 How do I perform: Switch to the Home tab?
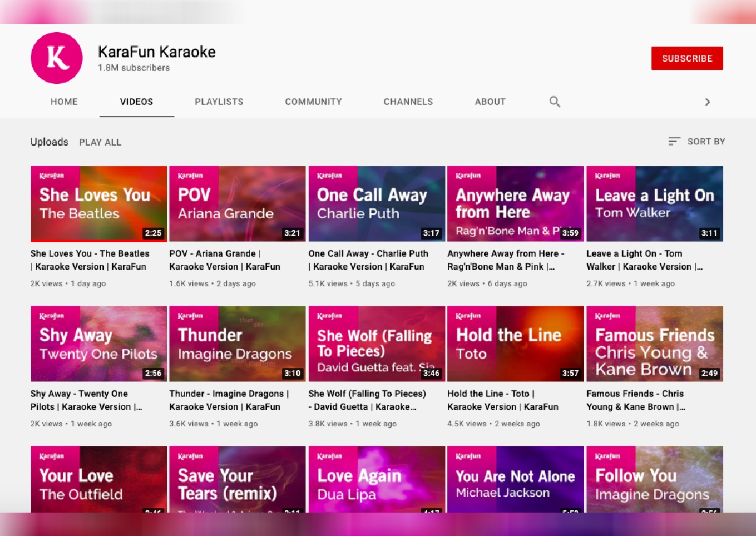[64, 102]
